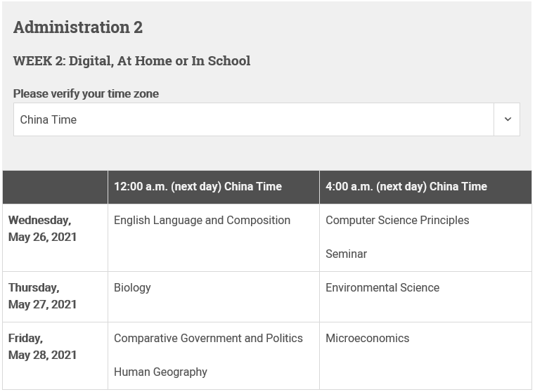The image size is (535, 392).
Task: Click the Biology exam entry
Action: coord(132,288)
